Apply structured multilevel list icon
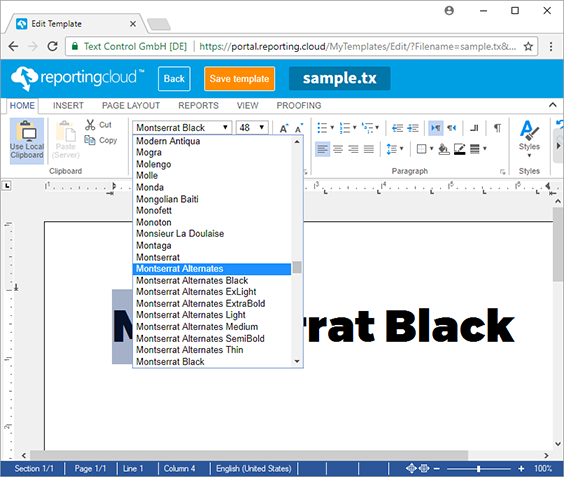564x477 pixels. [x=368, y=128]
